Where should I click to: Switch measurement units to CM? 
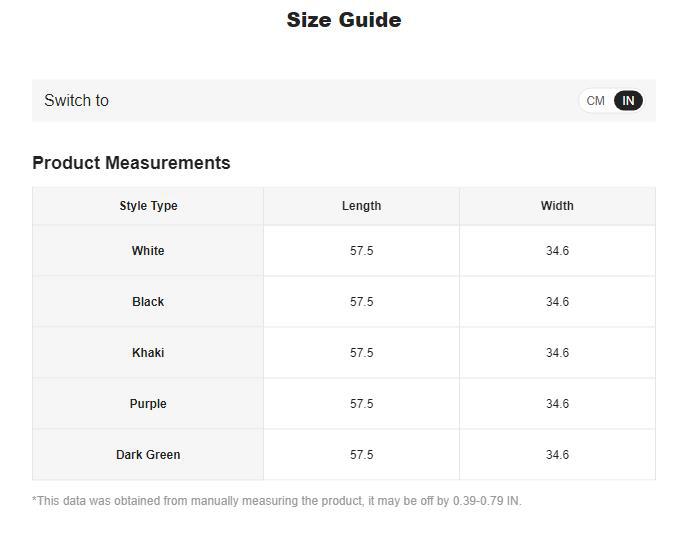(x=596, y=101)
